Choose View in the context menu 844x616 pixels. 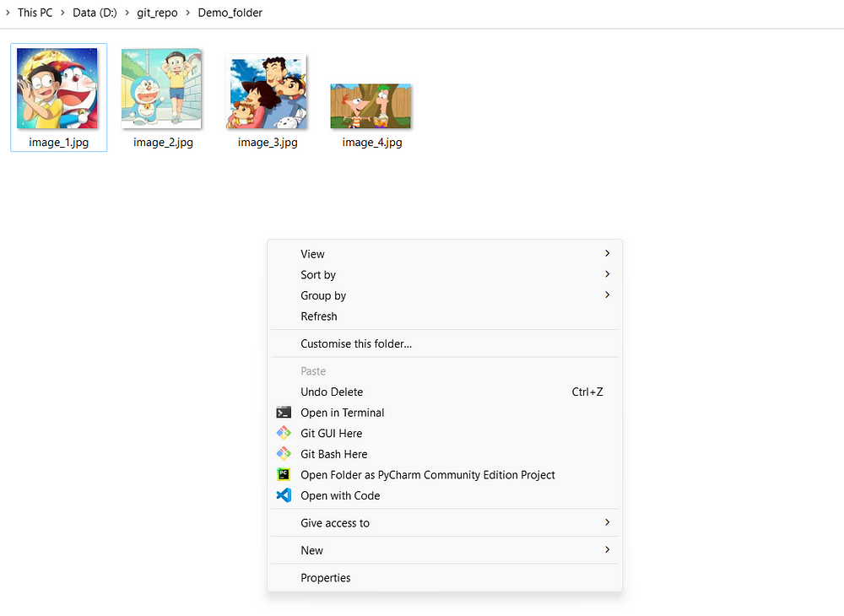coord(445,254)
